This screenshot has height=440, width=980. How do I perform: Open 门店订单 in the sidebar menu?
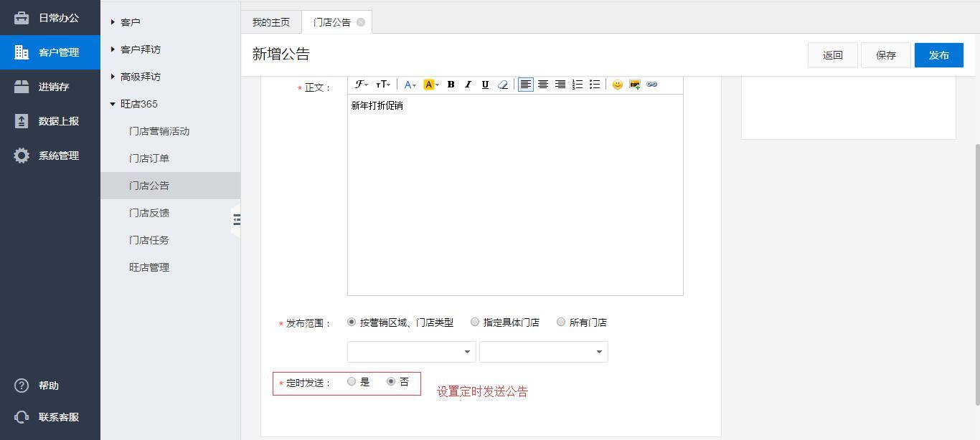[x=149, y=158]
